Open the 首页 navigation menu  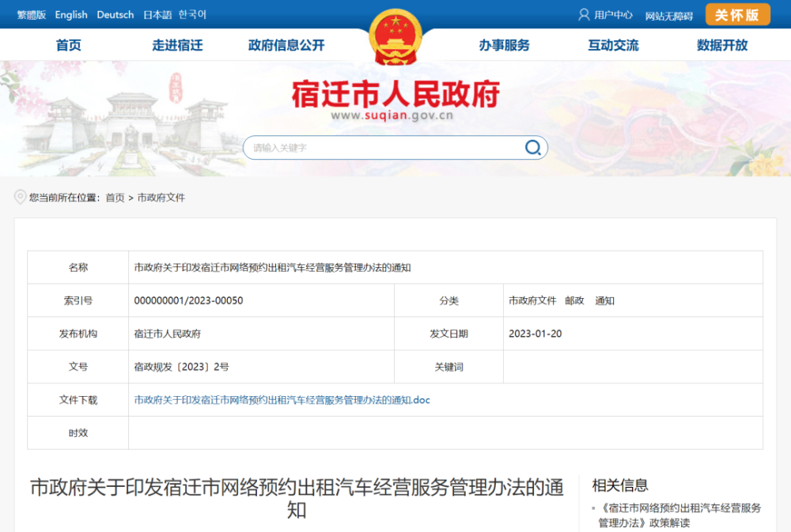pos(69,46)
